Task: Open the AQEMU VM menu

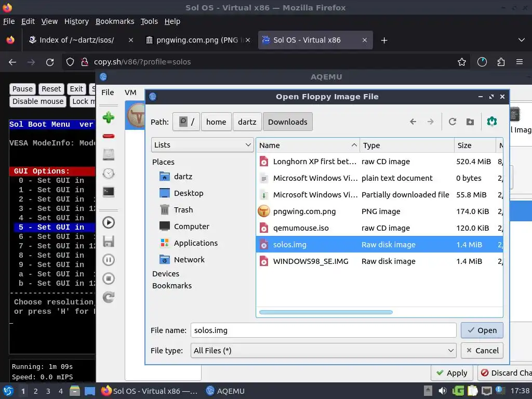Action: pos(130,92)
